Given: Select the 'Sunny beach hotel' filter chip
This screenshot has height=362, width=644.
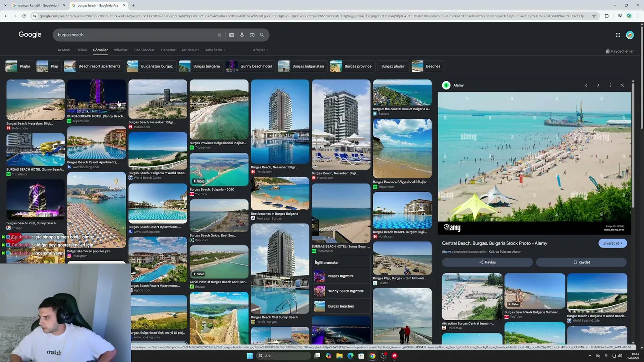Looking at the screenshot, I should (251, 66).
